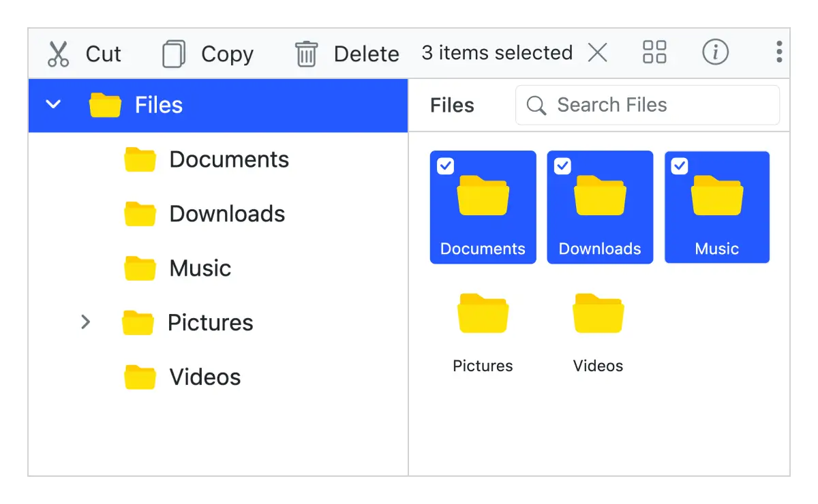Open the three-dot overflow menu icon
Screen dimensions: 818x504
coord(778,52)
